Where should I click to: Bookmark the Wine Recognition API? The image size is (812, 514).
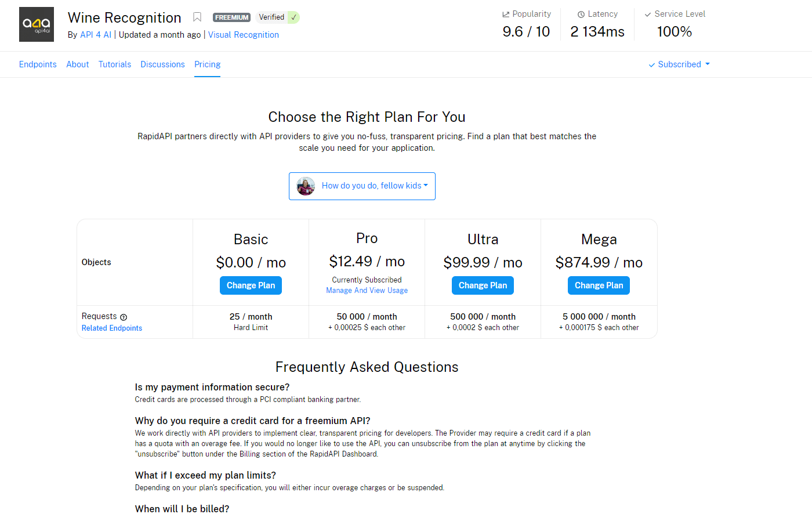click(x=197, y=17)
